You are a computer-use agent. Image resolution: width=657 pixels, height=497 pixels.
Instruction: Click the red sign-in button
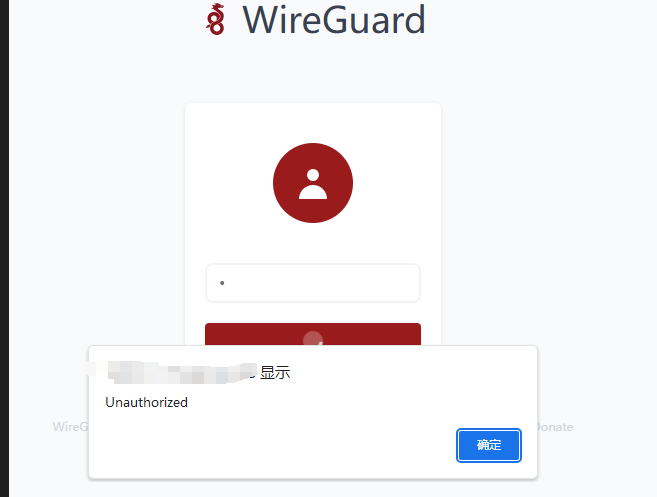coord(313,334)
